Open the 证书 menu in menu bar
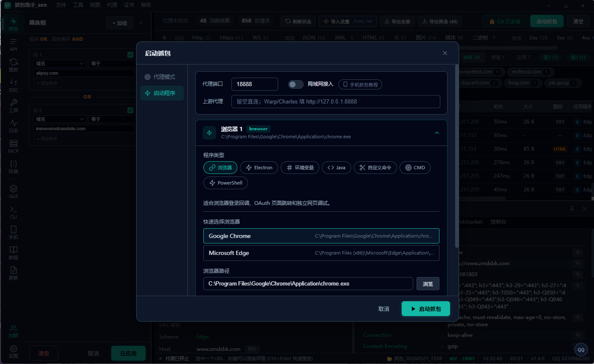 (x=129, y=5)
